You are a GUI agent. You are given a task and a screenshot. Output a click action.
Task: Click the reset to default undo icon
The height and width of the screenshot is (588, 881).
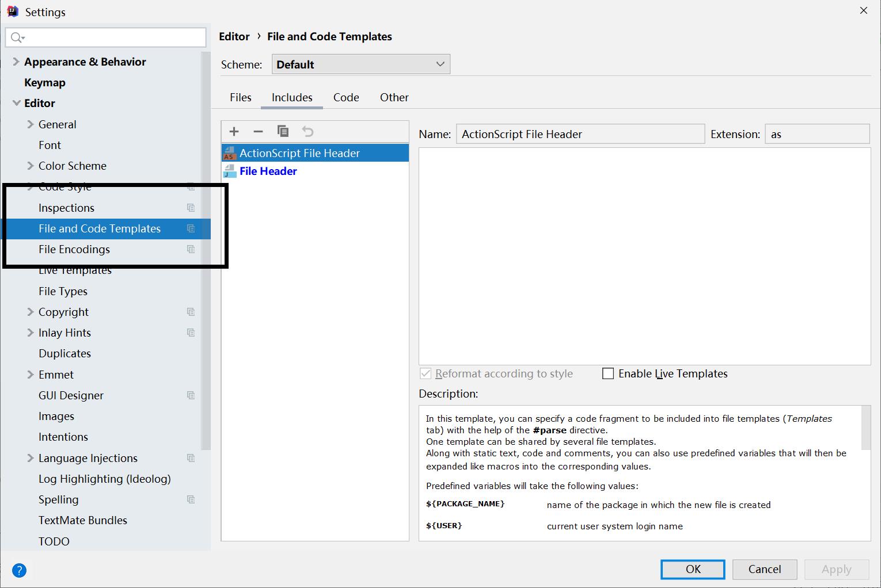tap(307, 132)
